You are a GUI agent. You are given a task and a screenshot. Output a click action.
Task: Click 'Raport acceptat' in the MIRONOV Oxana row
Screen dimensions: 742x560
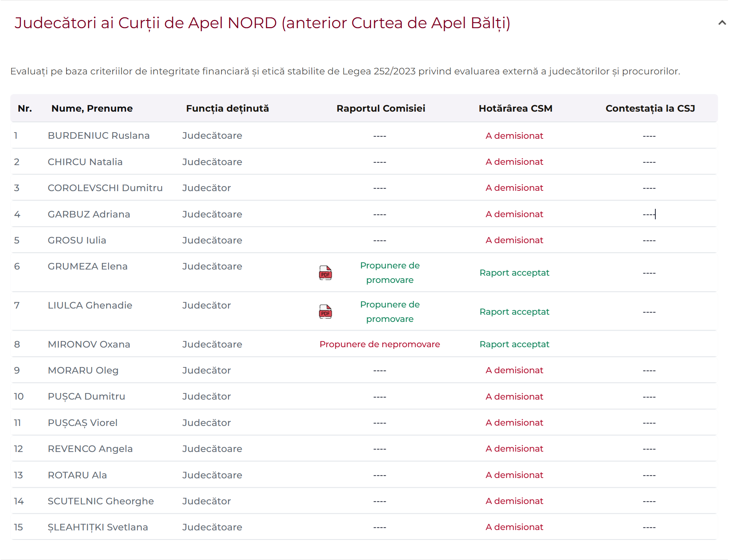514,344
